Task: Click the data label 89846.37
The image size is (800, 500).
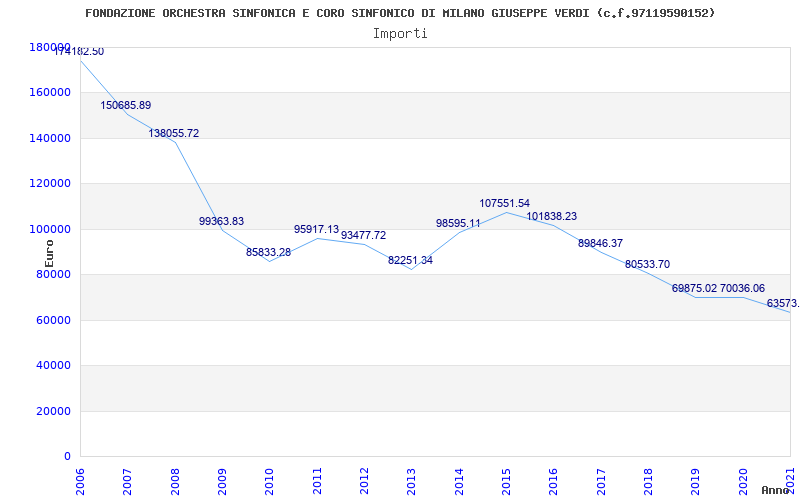Action: click(600, 243)
